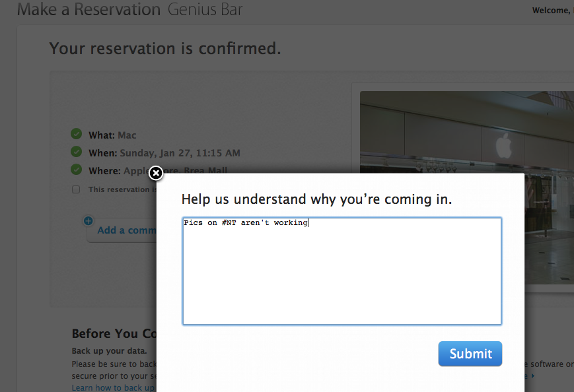Click the 'Help us understand' dialog heading
This screenshot has width=574, height=392.
(316, 199)
